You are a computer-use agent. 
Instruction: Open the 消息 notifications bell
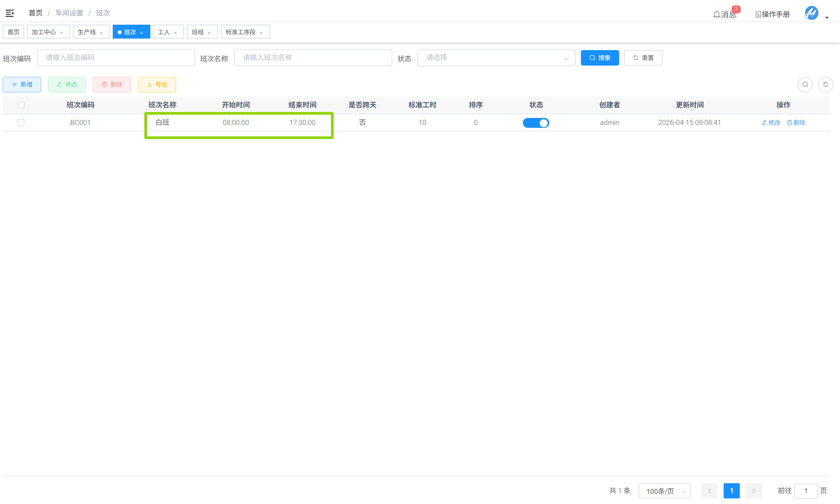pos(725,14)
